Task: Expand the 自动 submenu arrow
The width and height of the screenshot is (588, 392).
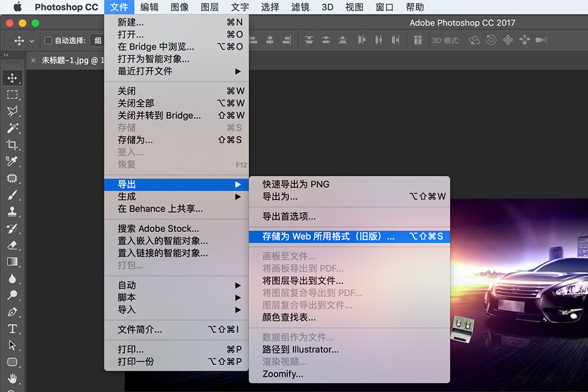Action: (239, 285)
